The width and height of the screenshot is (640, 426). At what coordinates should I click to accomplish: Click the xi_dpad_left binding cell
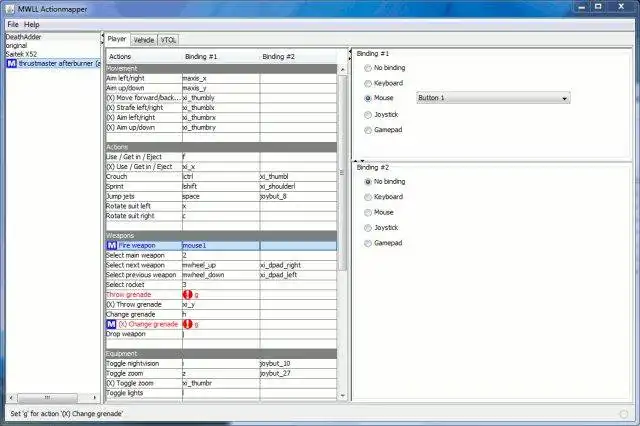pyautogui.click(x=298, y=275)
